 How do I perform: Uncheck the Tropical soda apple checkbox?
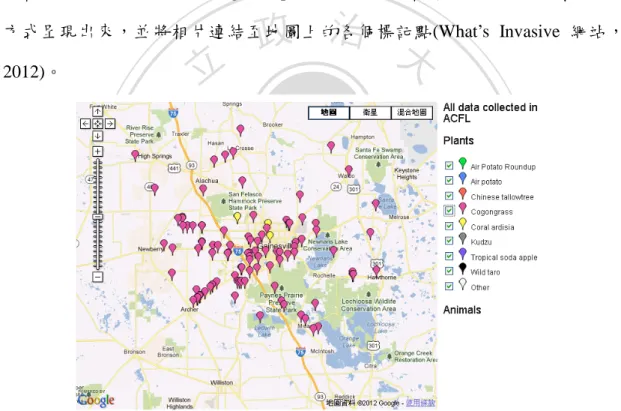(x=449, y=256)
